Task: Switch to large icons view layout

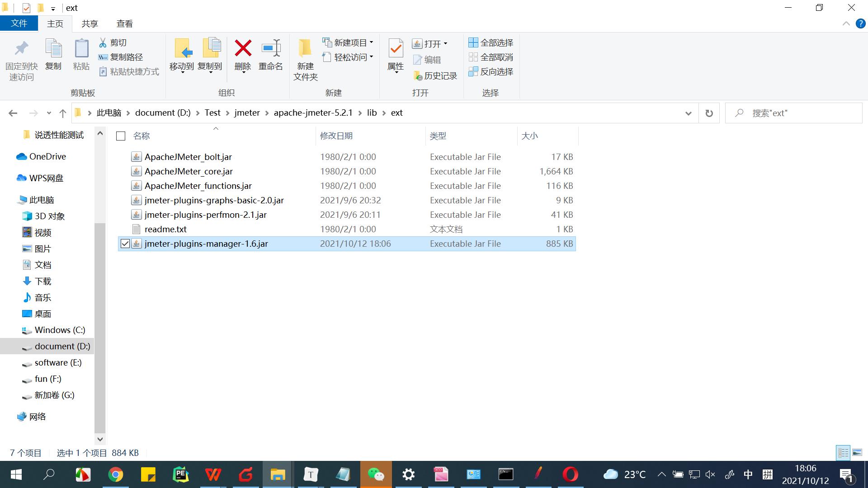Action: (x=857, y=452)
